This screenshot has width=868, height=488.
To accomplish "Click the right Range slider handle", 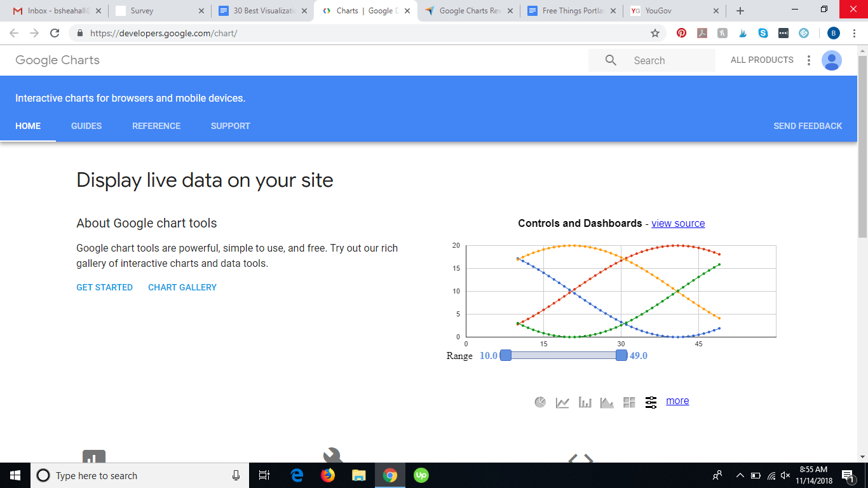I will 621,355.
